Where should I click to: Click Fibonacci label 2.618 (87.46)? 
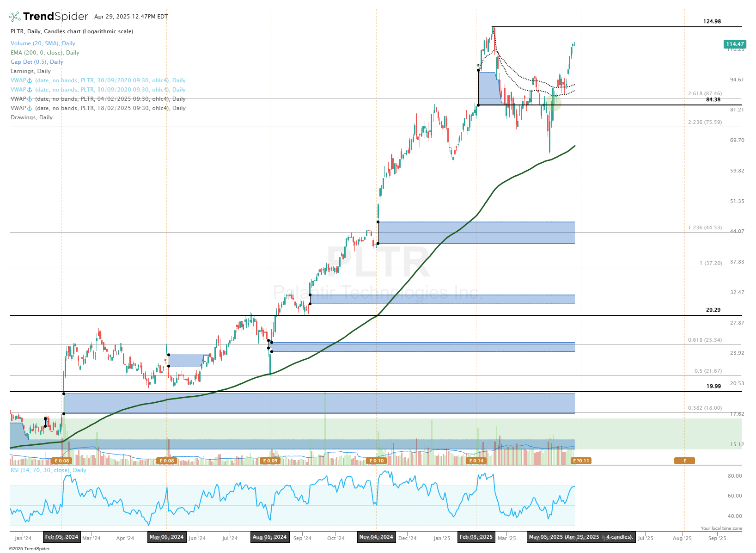click(x=705, y=93)
